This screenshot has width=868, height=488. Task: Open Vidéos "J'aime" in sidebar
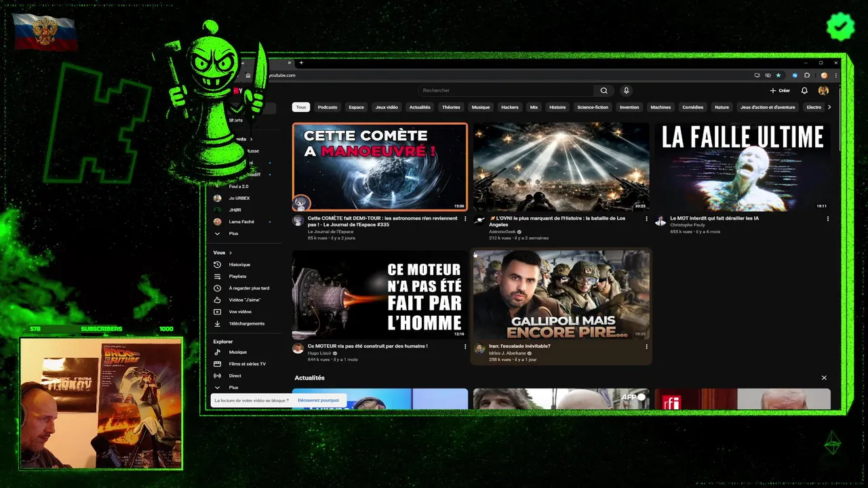245,300
